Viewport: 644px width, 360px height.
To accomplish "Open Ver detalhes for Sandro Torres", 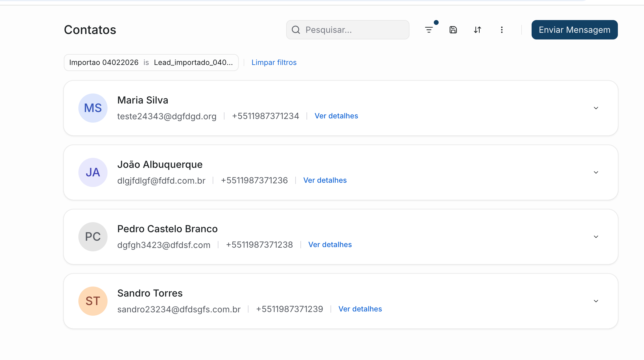I will (360, 309).
